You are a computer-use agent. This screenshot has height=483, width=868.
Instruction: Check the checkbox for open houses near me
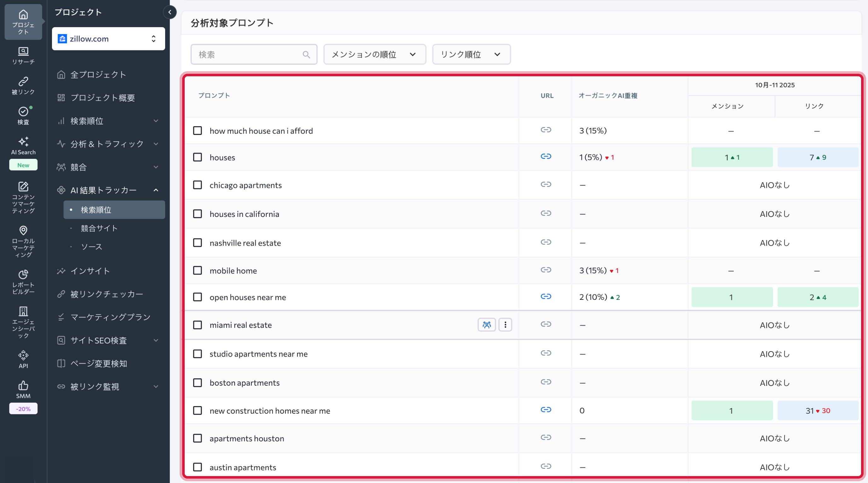click(x=197, y=297)
